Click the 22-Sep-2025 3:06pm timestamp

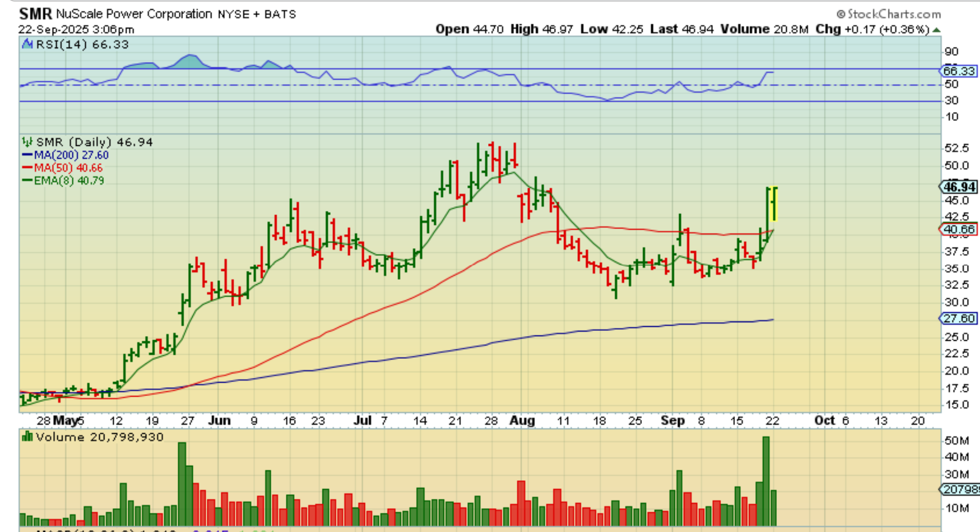coord(76,29)
